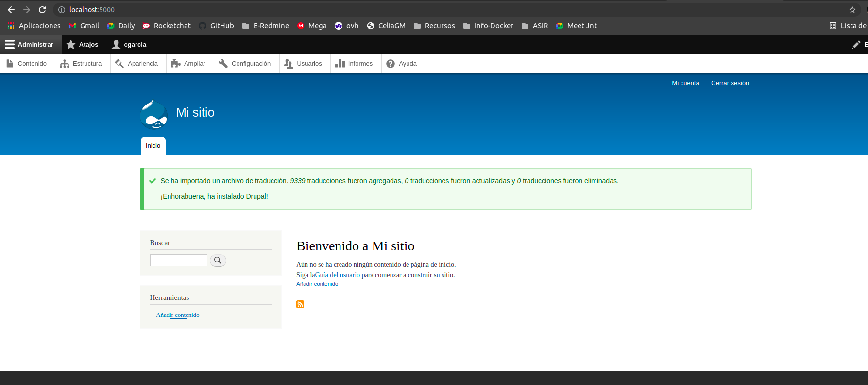Image resolution: width=868 pixels, height=385 pixels.
Task: Click the pencil edit icon
Action: pyautogui.click(x=856, y=45)
